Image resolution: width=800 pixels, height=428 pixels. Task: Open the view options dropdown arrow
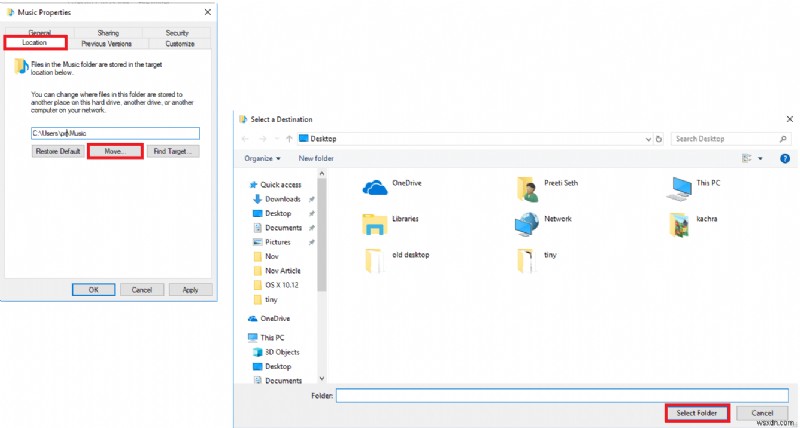click(x=760, y=159)
